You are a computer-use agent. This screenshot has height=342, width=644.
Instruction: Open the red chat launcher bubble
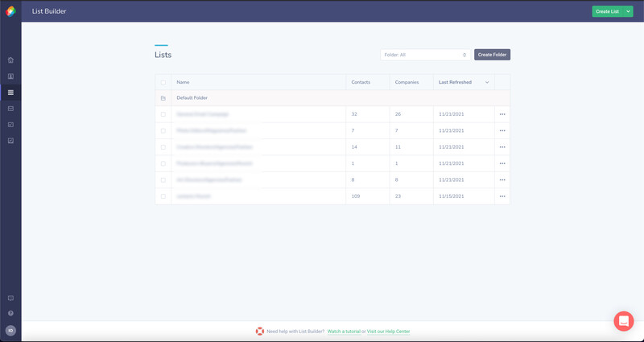point(623,321)
